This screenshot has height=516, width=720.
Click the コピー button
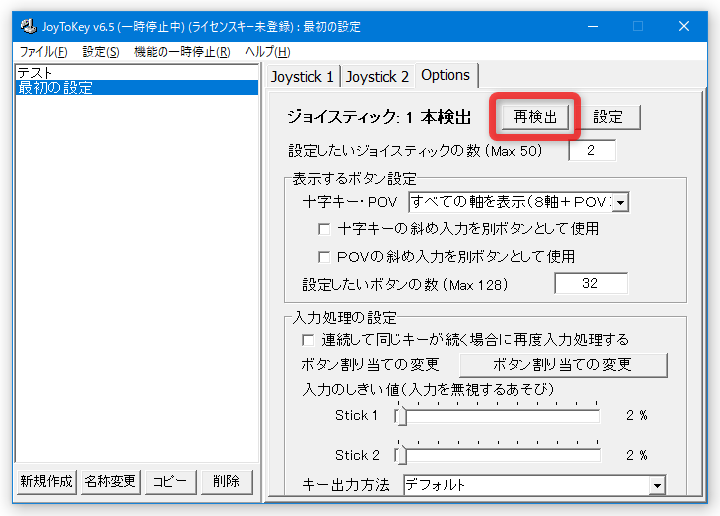pyautogui.click(x=170, y=482)
